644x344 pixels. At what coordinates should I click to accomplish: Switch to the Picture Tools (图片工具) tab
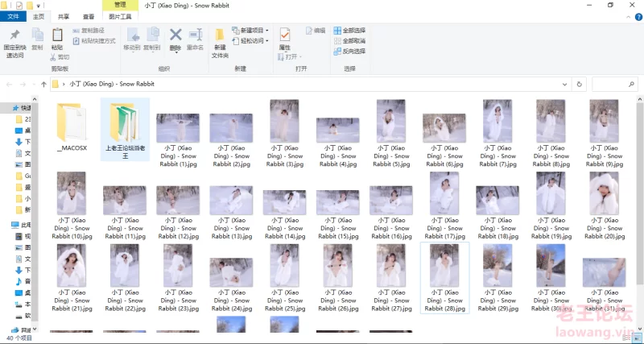[120, 17]
